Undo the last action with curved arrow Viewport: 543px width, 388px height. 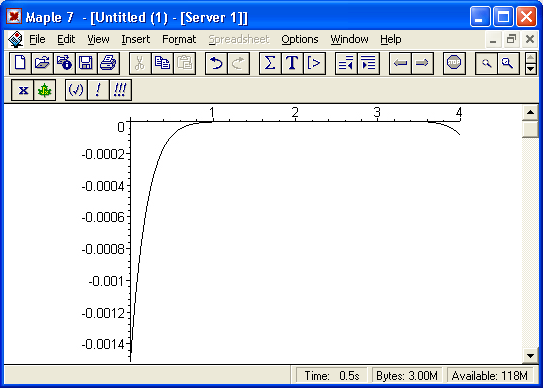(216, 63)
